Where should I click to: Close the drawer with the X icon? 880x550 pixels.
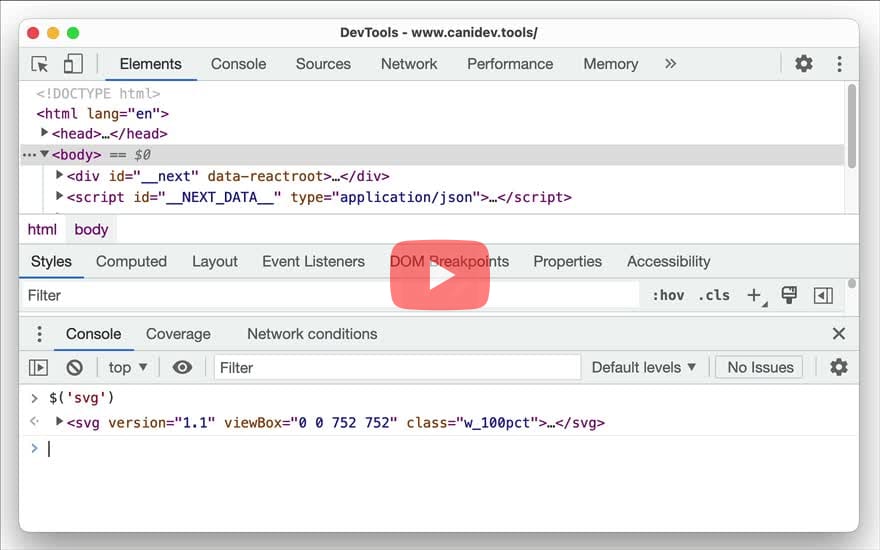point(838,333)
